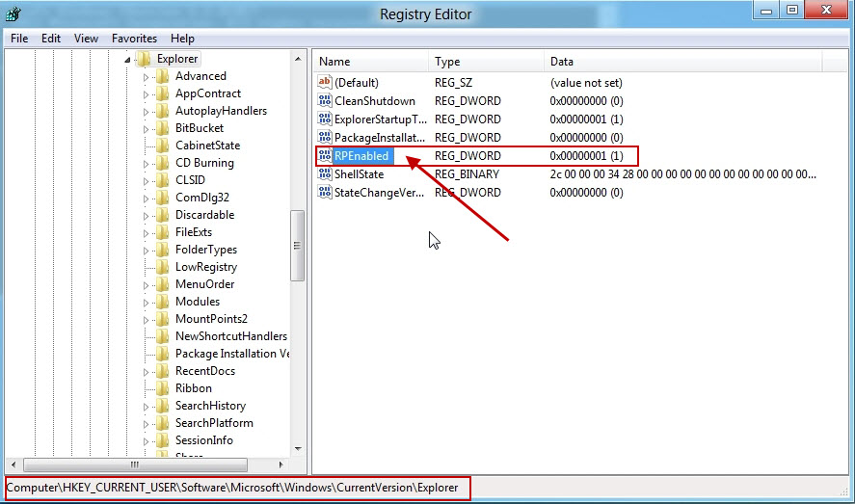Expand the Discardable key

[x=146, y=216]
